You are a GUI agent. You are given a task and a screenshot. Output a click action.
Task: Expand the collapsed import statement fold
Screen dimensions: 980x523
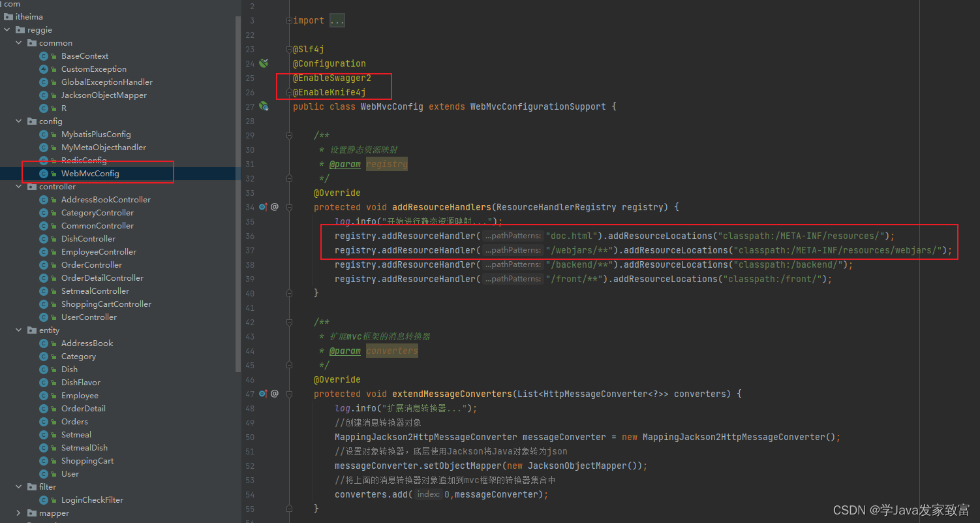(x=289, y=21)
